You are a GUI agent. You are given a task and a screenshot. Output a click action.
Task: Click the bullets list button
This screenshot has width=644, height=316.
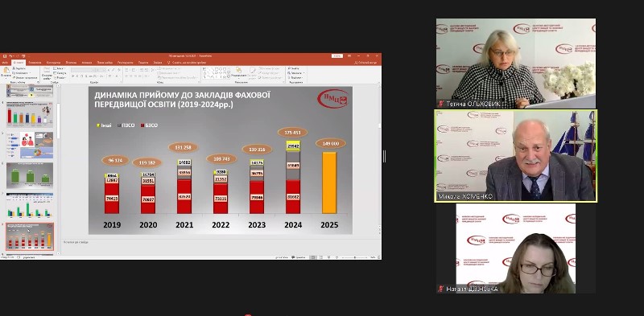pos(126,70)
